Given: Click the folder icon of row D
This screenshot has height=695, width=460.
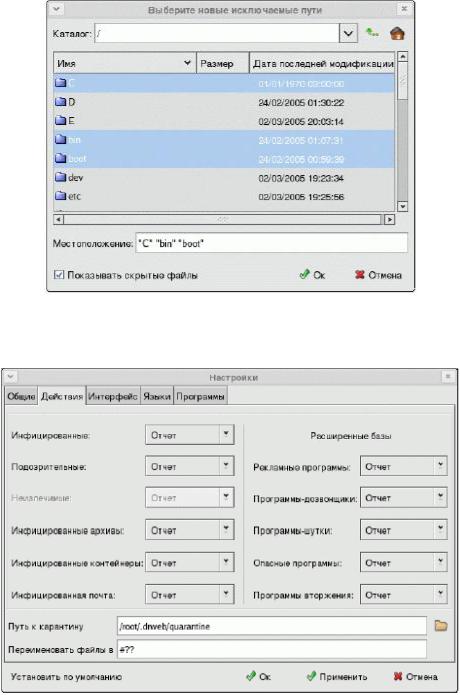Looking at the screenshot, I should click(x=60, y=102).
